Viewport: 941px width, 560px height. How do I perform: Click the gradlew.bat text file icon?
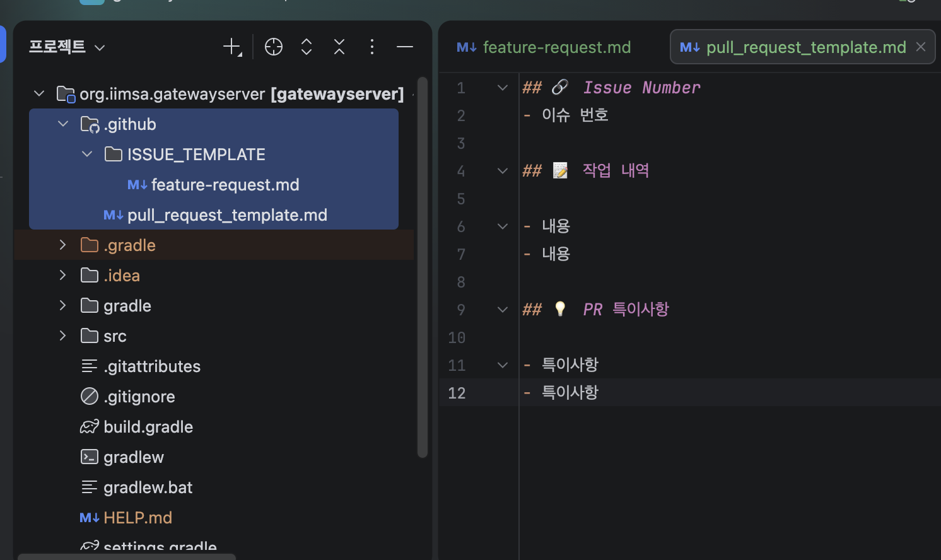coord(90,487)
